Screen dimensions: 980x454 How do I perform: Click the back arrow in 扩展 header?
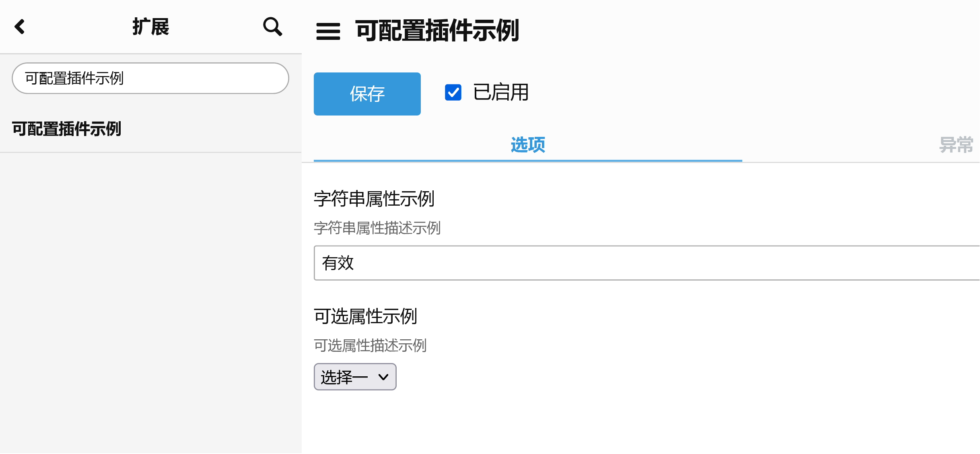(20, 27)
